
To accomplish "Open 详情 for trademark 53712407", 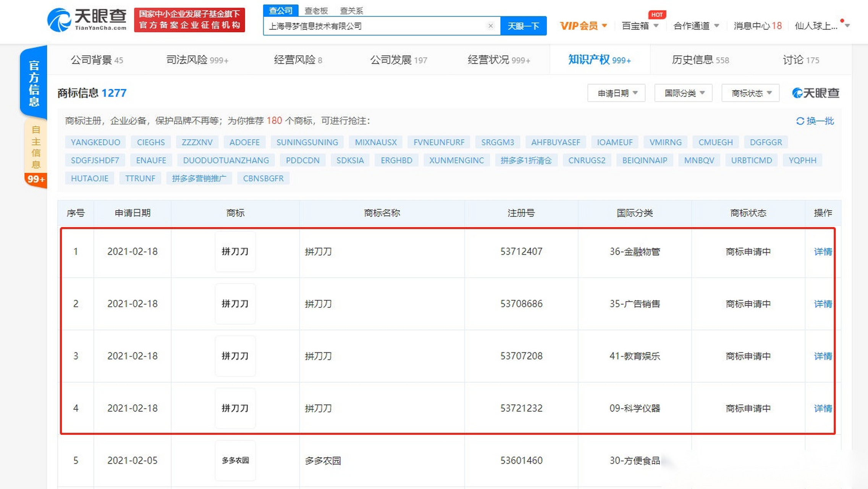I will click(823, 251).
